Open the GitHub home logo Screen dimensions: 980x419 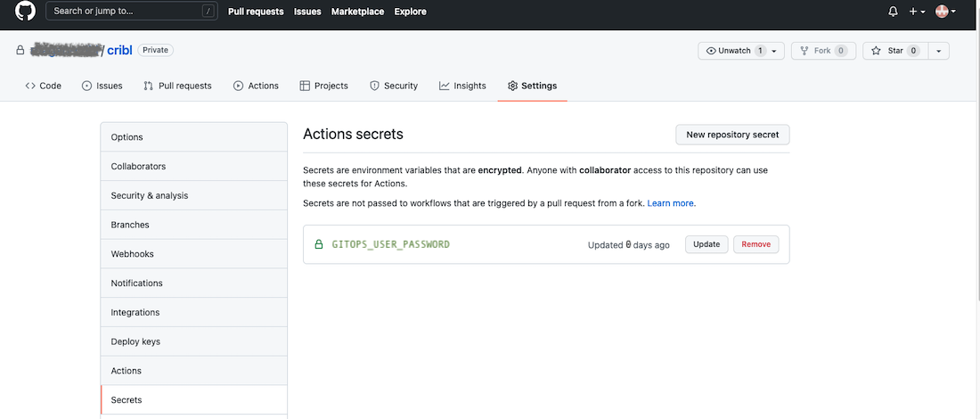(26, 12)
